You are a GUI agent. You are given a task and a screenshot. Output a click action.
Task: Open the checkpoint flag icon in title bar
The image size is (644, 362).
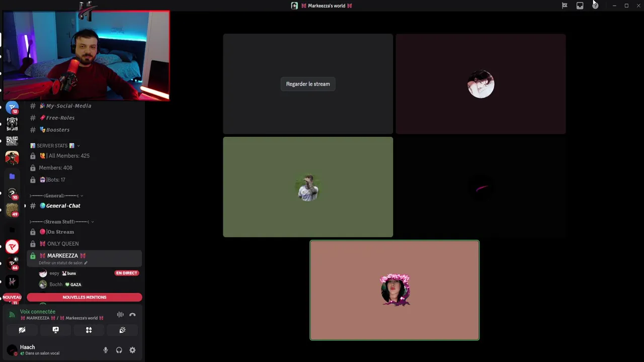565,6
